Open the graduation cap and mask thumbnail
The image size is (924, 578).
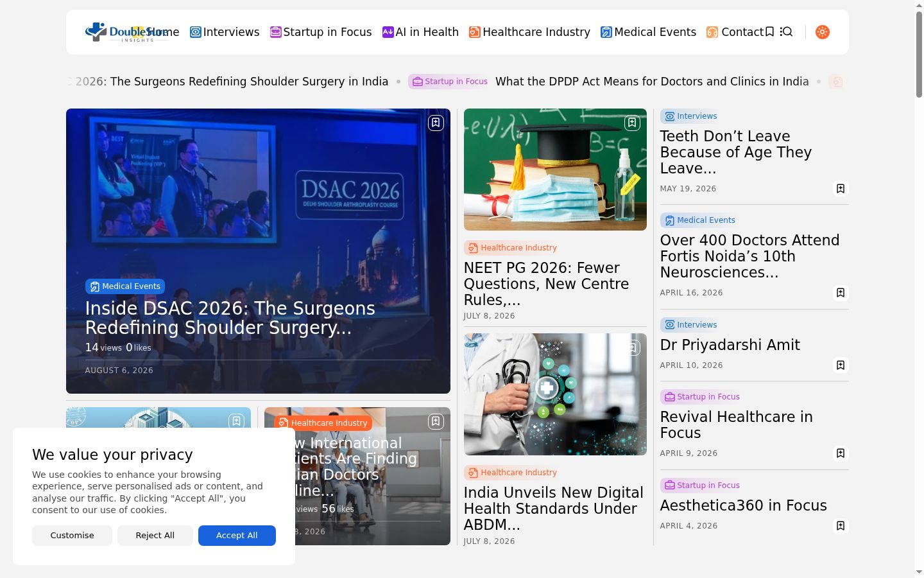coord(555,170)
